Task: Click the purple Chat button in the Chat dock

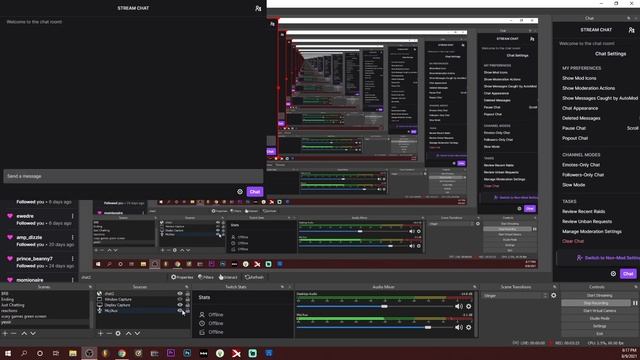Action: coord(628,274)
